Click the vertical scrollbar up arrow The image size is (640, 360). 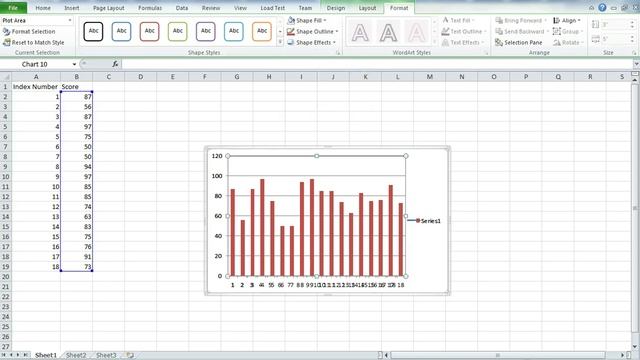[635, 80]
